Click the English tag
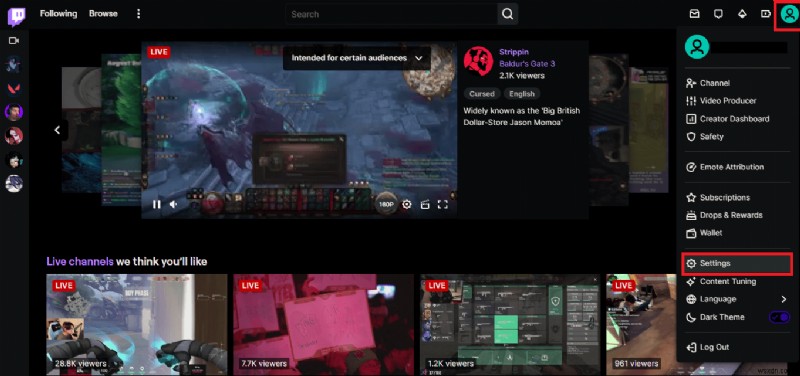Image resolution: width=800 pixels, height=376 pixels. pyautogui.click(x=522, y=94)
